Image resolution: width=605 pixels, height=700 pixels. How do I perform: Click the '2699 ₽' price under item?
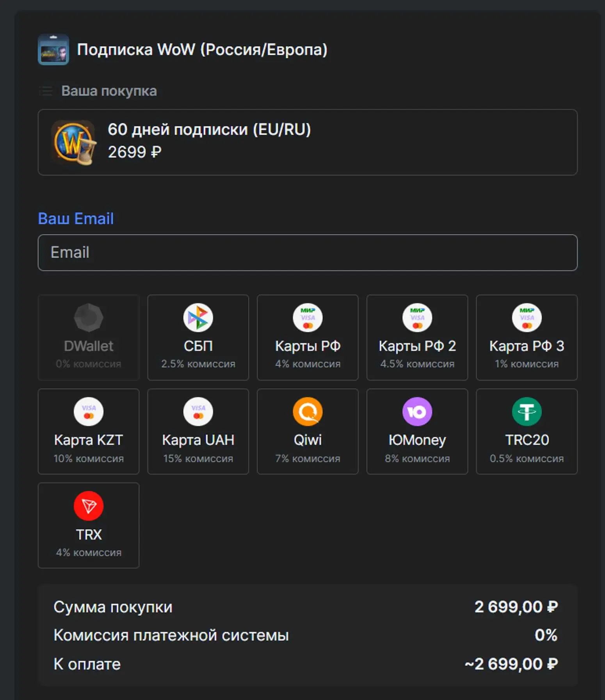click(135, 152)
